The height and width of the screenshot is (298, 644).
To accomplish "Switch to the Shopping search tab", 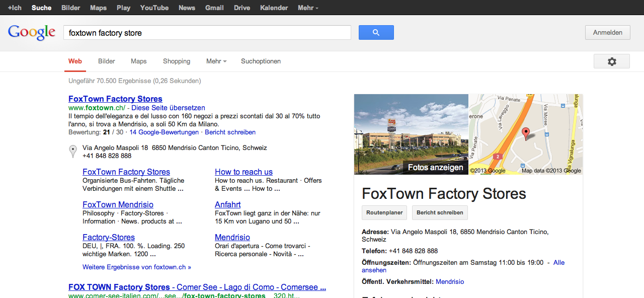I will (177, 61).
